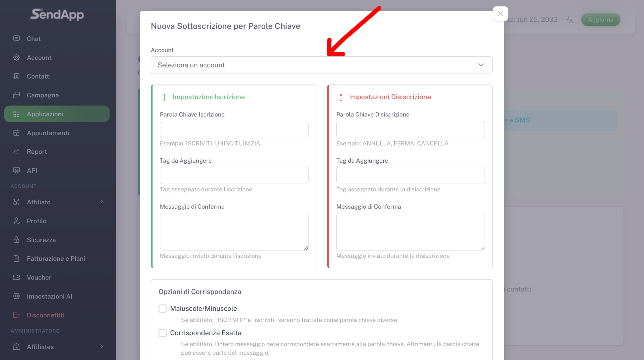The image size is (644, 360).
Task: Expand the Affiliates administrator submenu
Action: [102, 347]
